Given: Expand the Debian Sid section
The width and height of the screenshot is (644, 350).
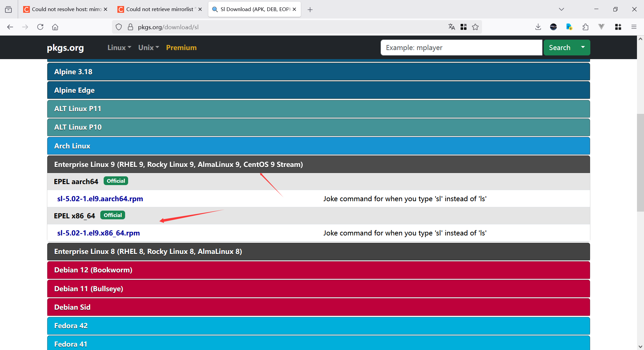Looking at the screenshot, I should (318, 307).
